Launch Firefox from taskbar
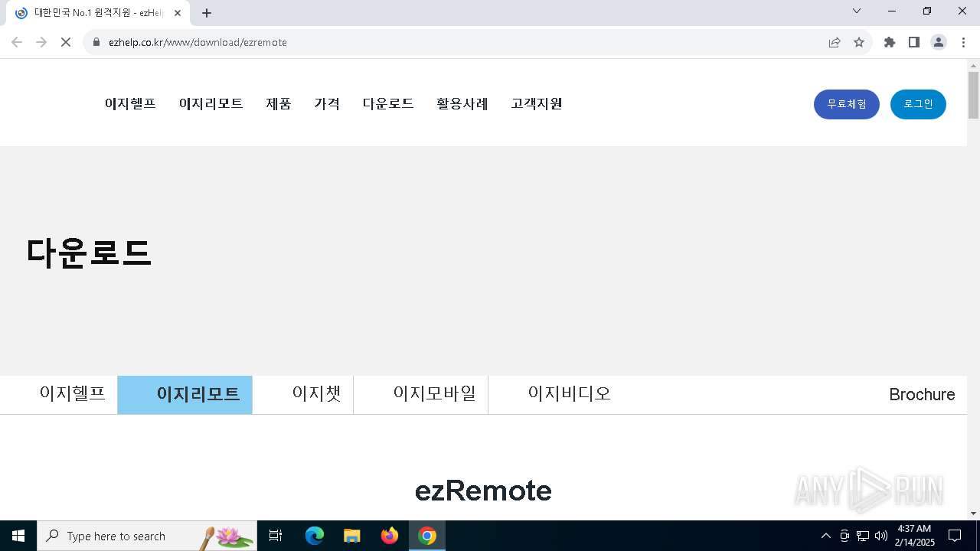The image size is (980, 551). pos(390,536)
